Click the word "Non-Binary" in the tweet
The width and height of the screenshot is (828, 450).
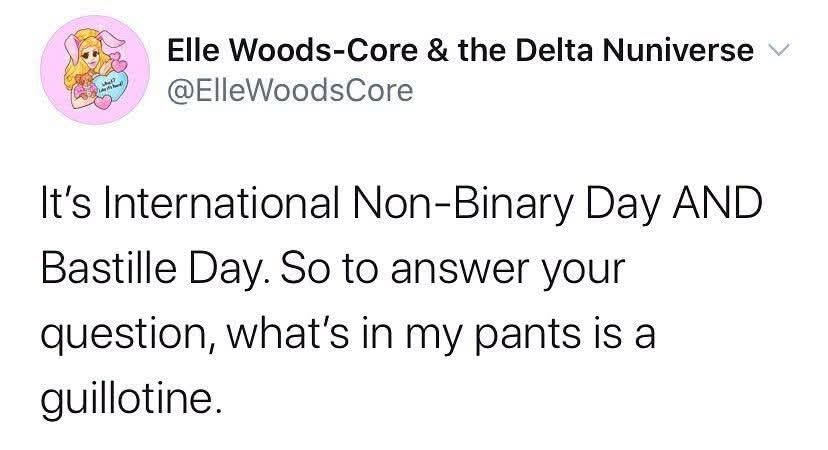pyautogui.click(x=463, y=204)
